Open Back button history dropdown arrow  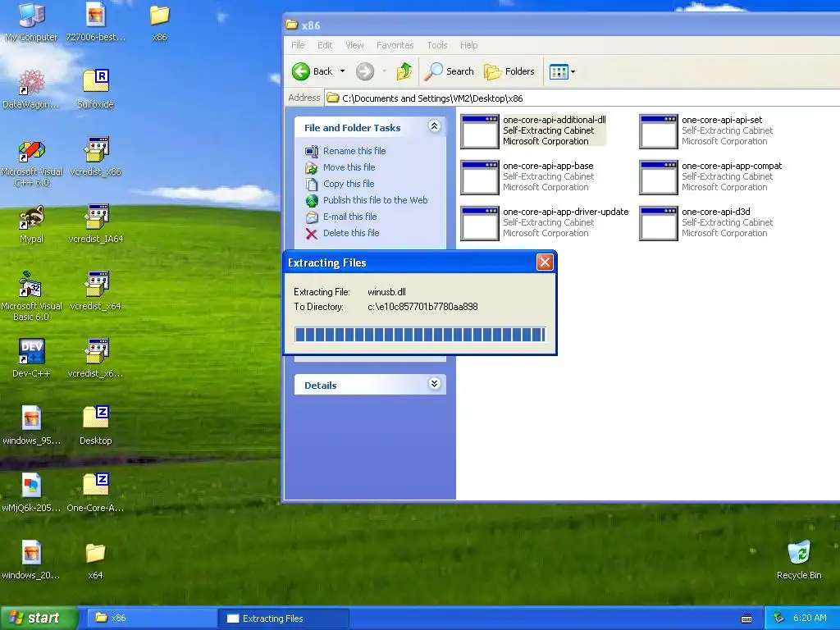pos(342,71)
